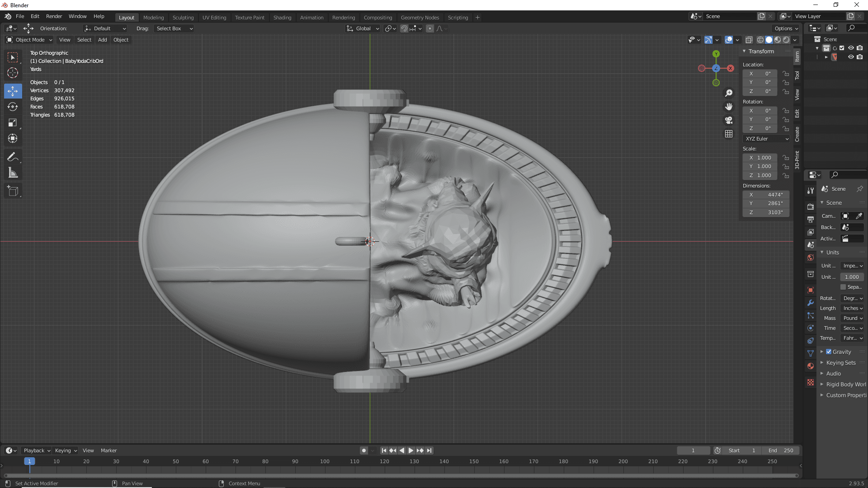Open the World properties tab icon

click(x=811, y=258)
